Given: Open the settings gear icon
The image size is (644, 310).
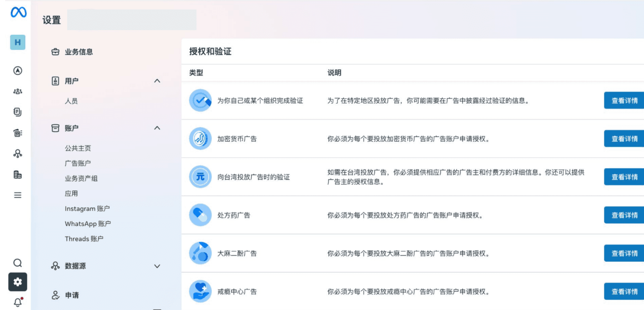Looking at the screenshot, I should [x=18, y=282].
